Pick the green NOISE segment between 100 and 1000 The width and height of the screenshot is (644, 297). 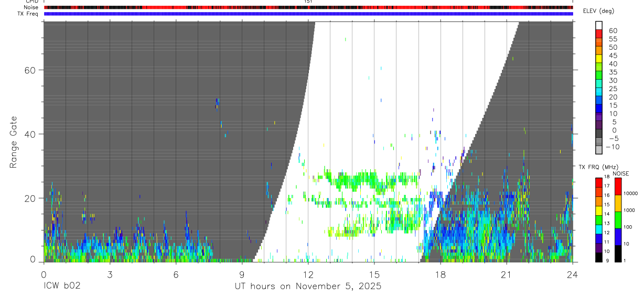tap(618, 219)
